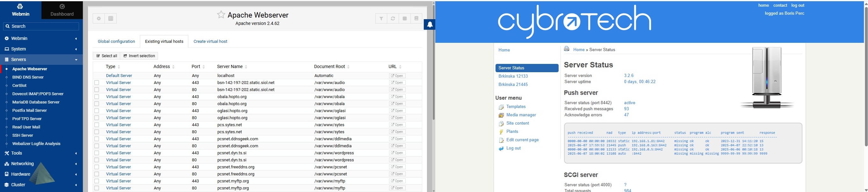
Task: Expand the Networking category in the sidebar
Action: pyautogui.click(x=41, y=164)
